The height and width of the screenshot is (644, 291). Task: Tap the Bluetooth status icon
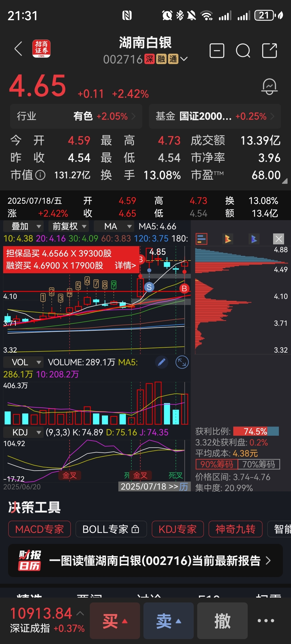click(x=180, y=15)
